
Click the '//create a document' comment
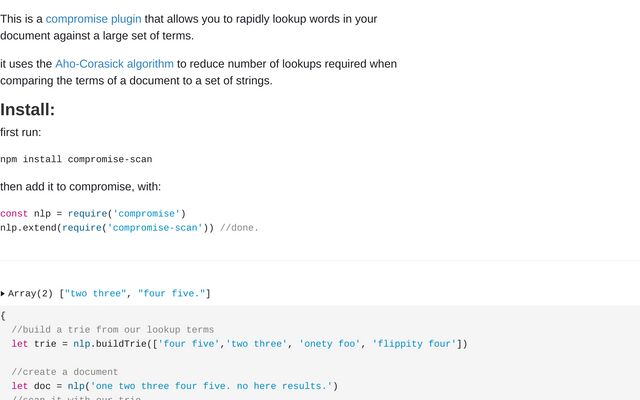tap(64, 372)
